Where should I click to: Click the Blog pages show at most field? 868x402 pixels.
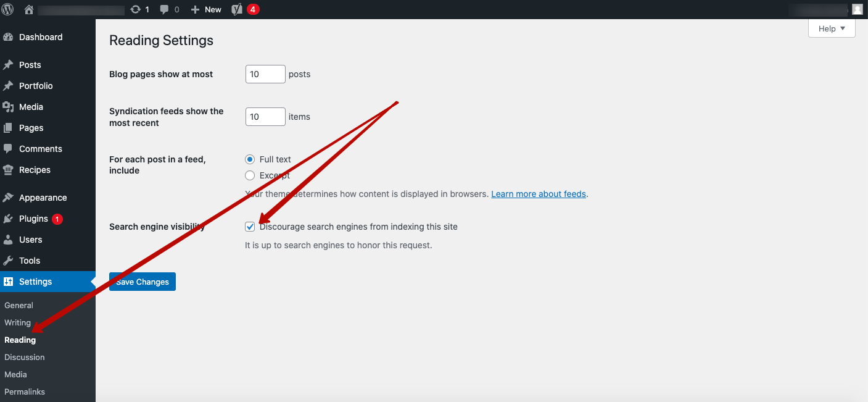point(265,74)
